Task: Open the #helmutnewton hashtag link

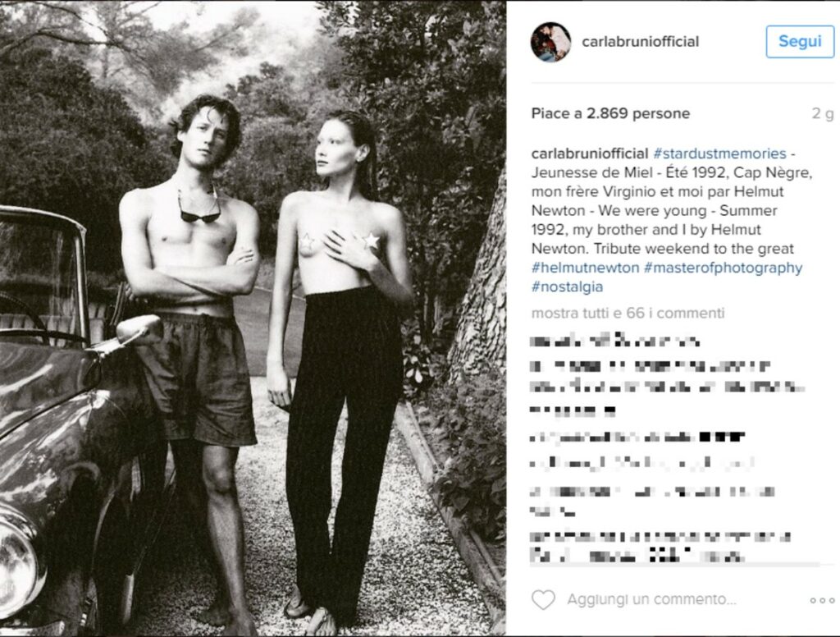Action: 585,268
